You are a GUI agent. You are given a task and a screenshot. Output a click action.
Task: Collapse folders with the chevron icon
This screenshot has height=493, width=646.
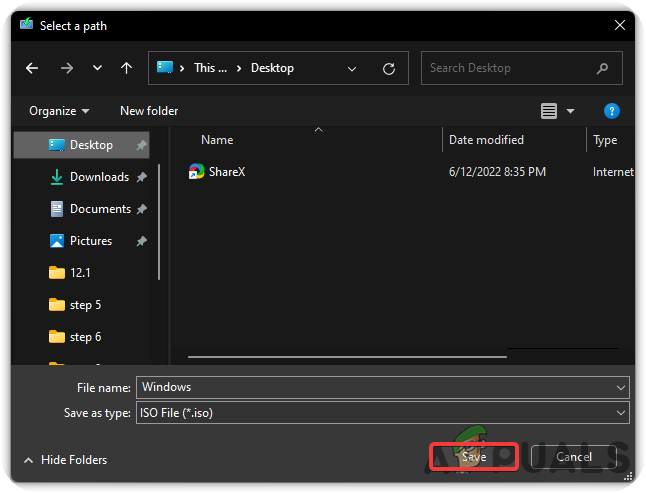(x=28, y=460)
